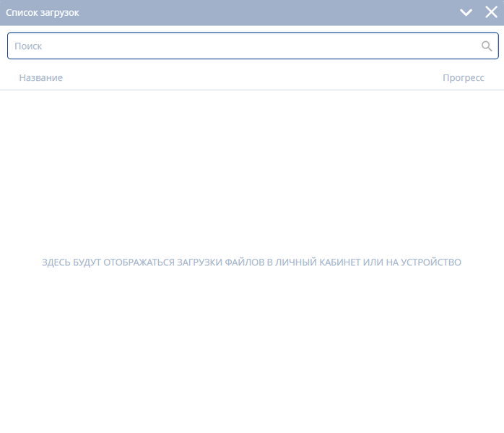Select the Прогресс header label
Screen dimensions: 504x433
[463, 77]
